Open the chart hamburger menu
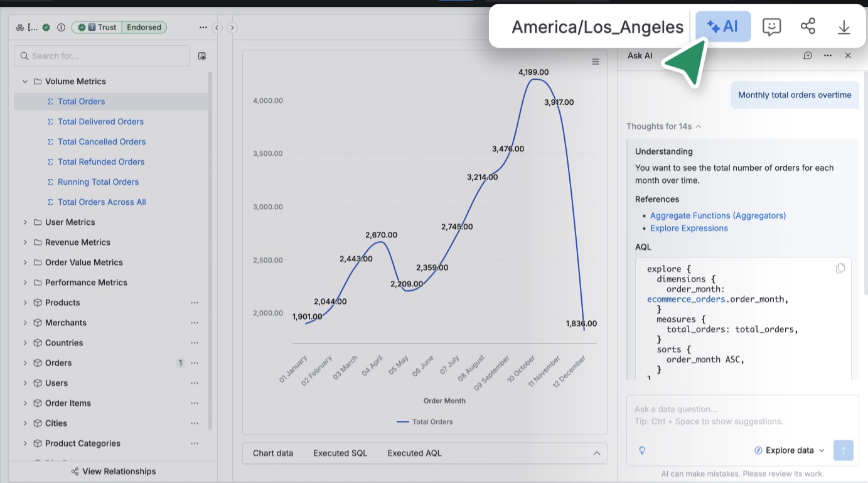The height and width of the screenshot is (483, 868). [596, 62]
